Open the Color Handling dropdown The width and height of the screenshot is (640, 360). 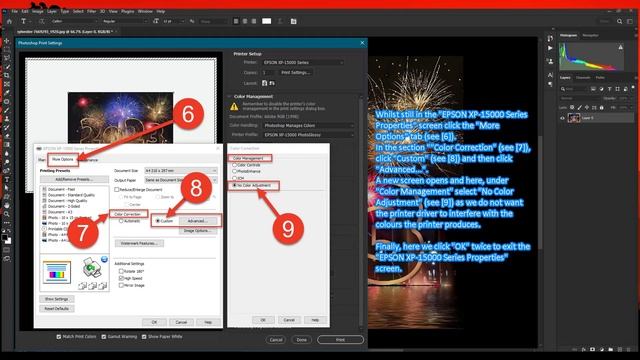click(308, 125)
